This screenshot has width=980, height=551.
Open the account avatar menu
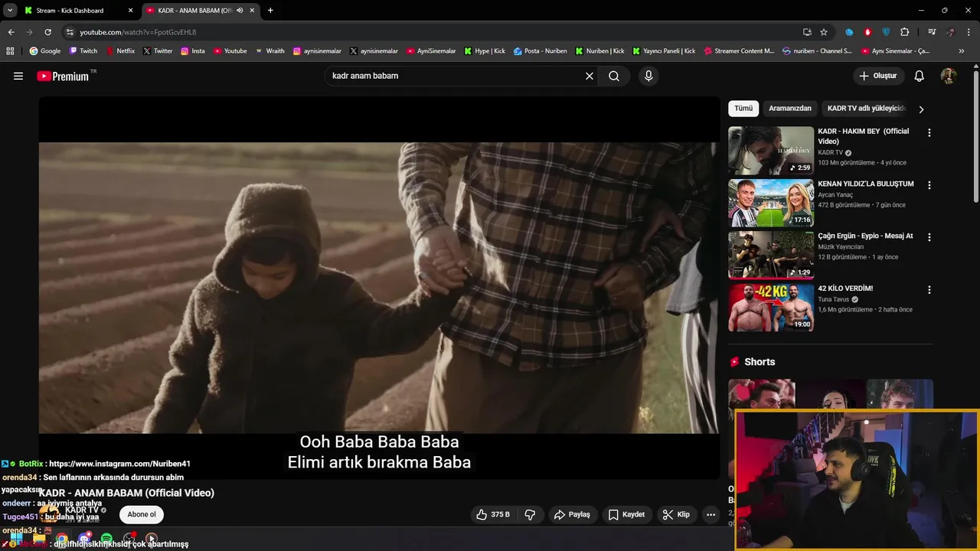[949, 76]
